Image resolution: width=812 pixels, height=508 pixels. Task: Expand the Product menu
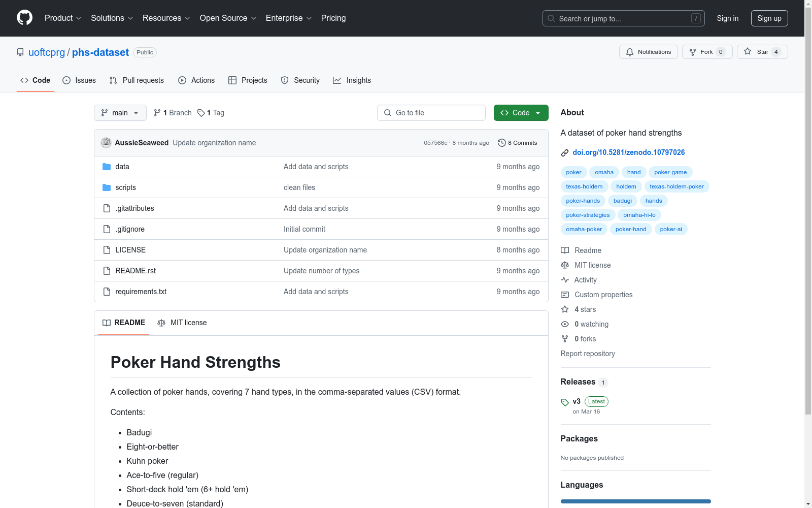coord(63,18)
